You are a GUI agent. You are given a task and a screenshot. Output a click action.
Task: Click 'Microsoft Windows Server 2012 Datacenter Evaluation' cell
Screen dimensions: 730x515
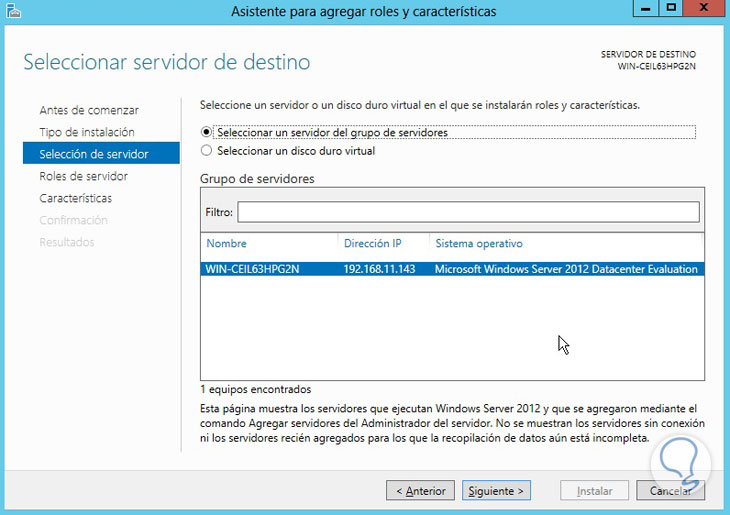click(566, 269)
